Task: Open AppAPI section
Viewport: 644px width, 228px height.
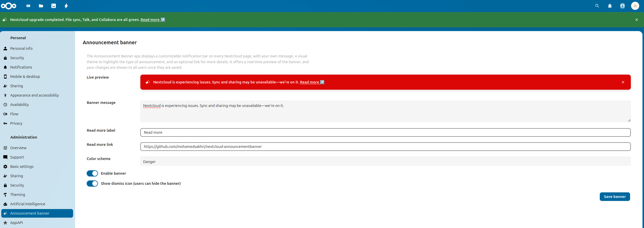Action: [x=37, y=223]
